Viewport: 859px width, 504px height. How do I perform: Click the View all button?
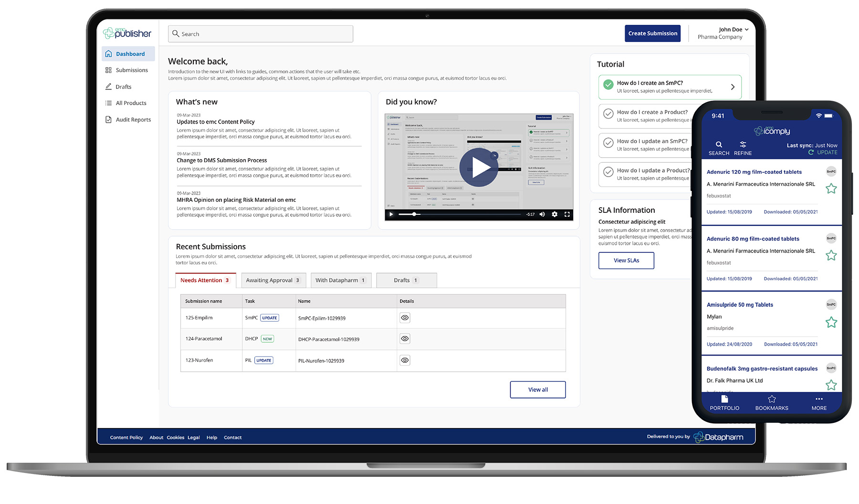point(538,389)
